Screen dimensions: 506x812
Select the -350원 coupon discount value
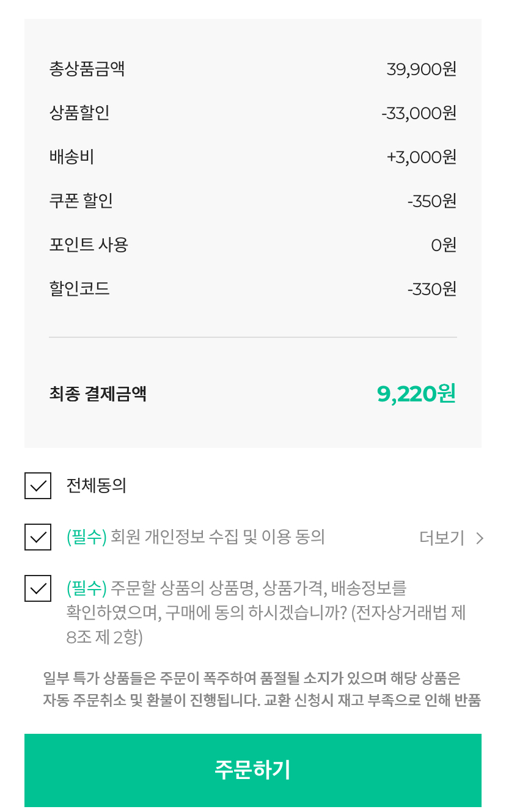click(x=431, y=201)
